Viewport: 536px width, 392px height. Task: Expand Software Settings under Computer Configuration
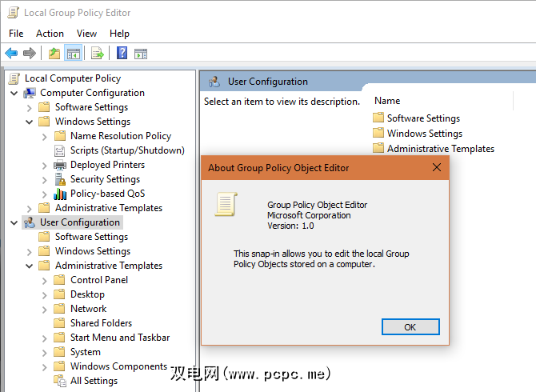[30, 108]
